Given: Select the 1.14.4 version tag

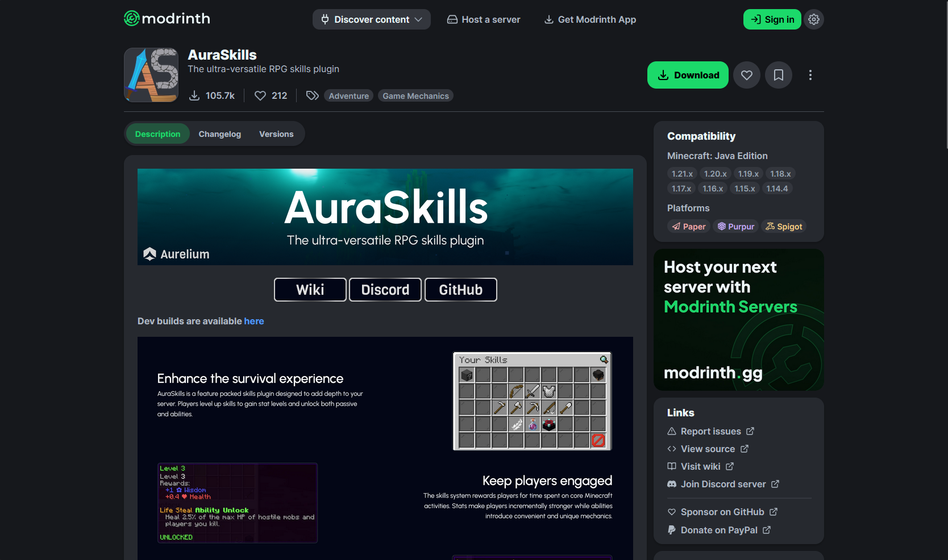Looking at the screenshot, I should click(777, 189).
